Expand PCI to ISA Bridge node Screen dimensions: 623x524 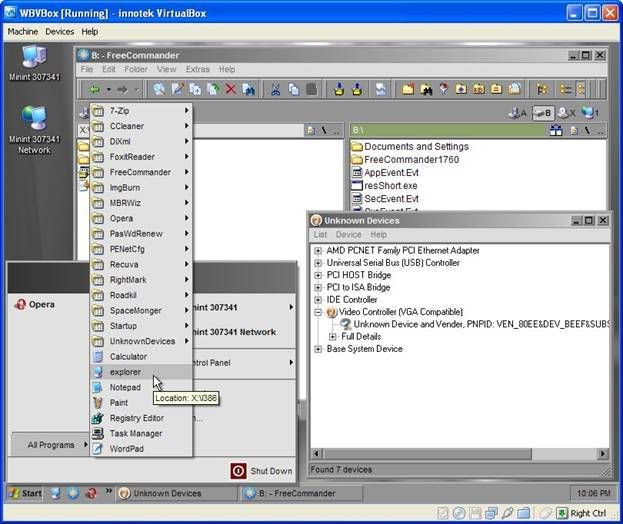(x=318, y=288)
